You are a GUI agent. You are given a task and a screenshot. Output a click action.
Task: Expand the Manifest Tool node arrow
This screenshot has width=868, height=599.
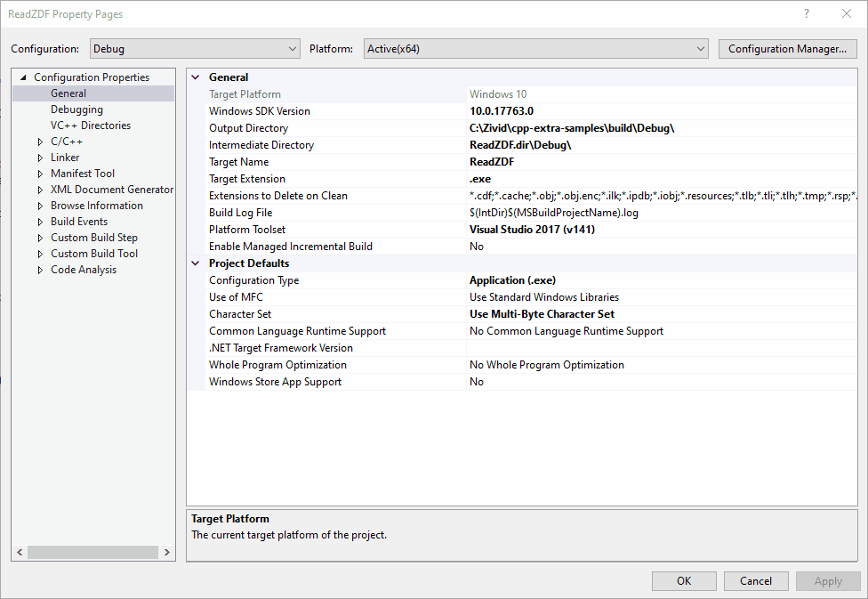pos(40,174)
